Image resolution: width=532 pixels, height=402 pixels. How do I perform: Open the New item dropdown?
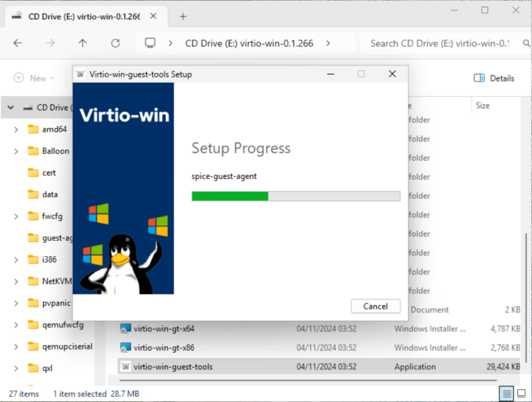[x=35, y=78]
